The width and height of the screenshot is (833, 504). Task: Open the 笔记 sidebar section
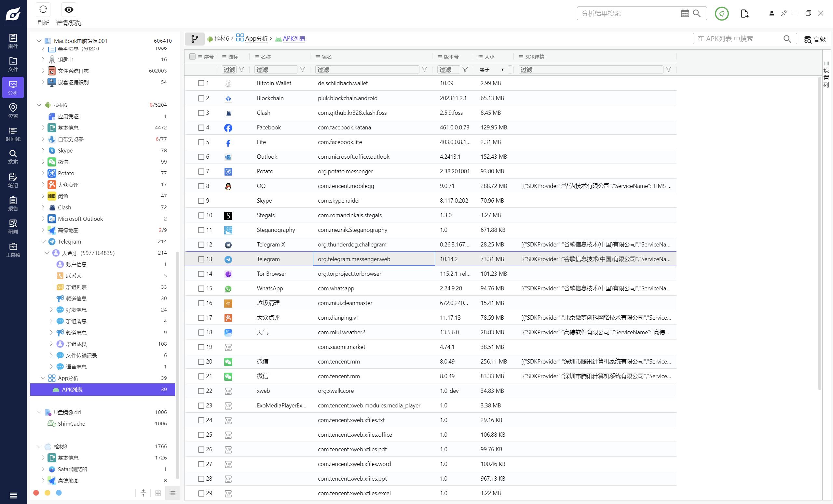[13, 180]
